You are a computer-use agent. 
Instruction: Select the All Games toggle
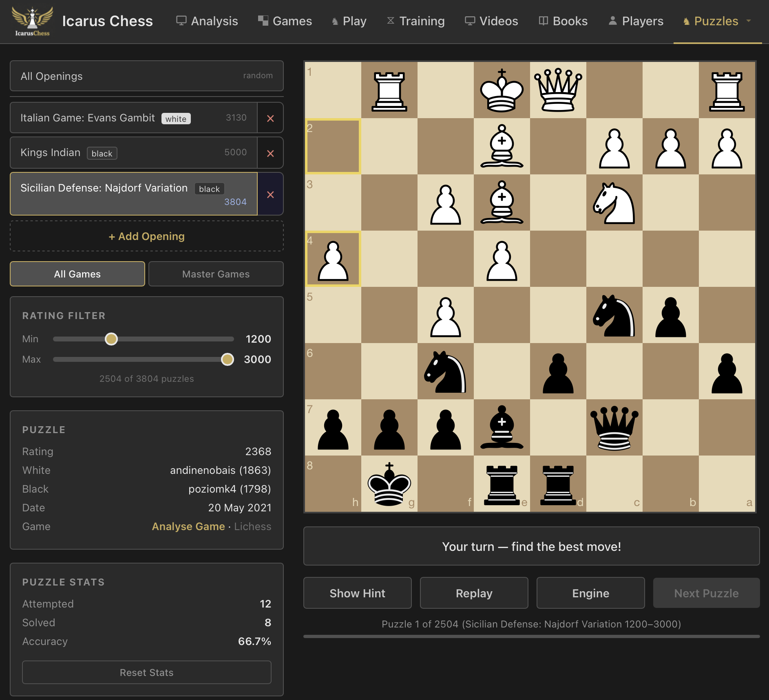click(x=77, y=274)
